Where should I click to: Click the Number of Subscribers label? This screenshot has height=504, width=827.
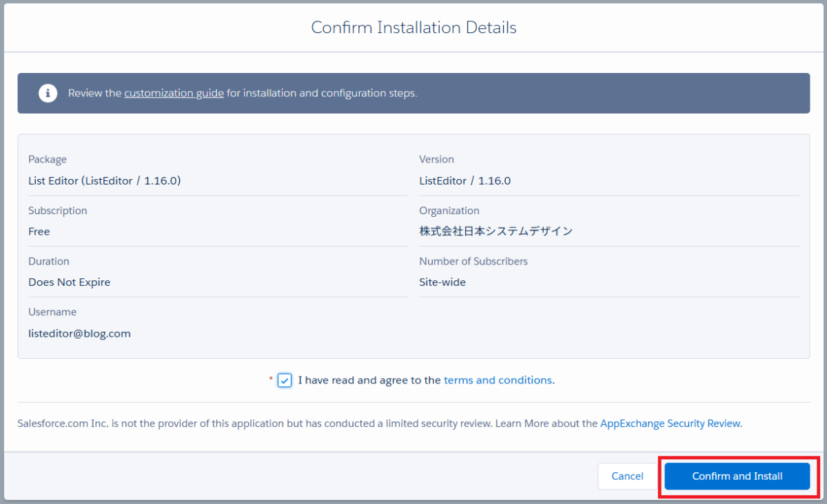pyautogui.click(x=473, y=261)
